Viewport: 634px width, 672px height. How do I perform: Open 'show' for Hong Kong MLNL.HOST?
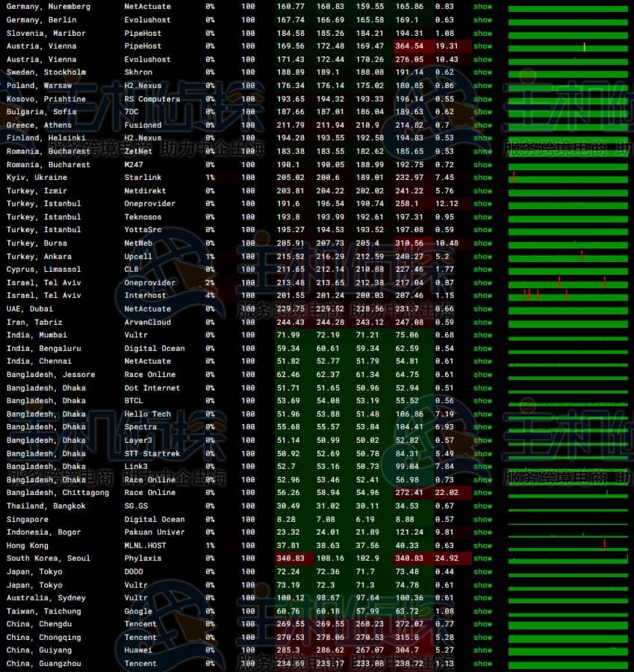point(482,546)
